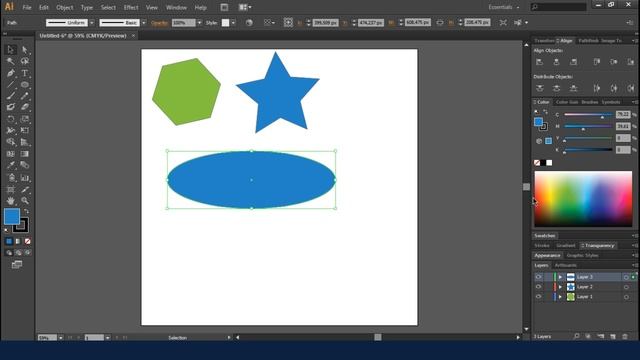Click Horizontal Align Left in Align panel
640x360 pixels.
click(x=540, y=62)
